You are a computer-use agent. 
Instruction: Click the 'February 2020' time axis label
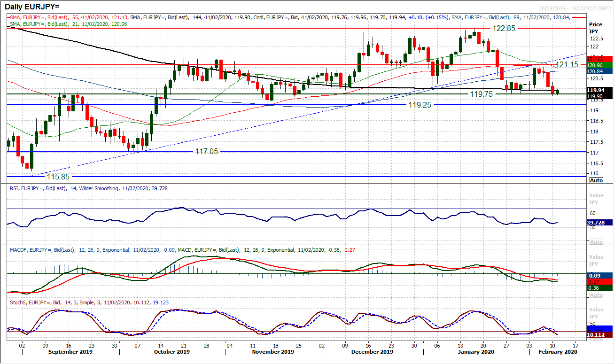coord(557,352)
